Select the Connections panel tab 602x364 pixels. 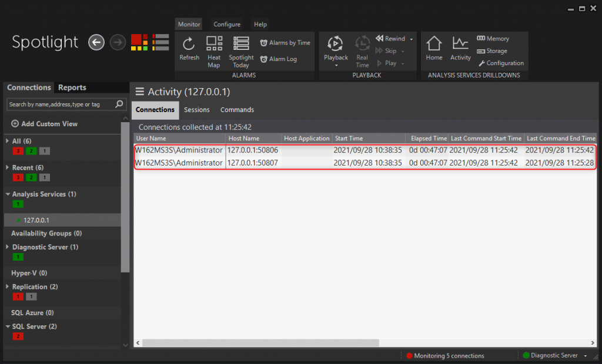(29, 87)
